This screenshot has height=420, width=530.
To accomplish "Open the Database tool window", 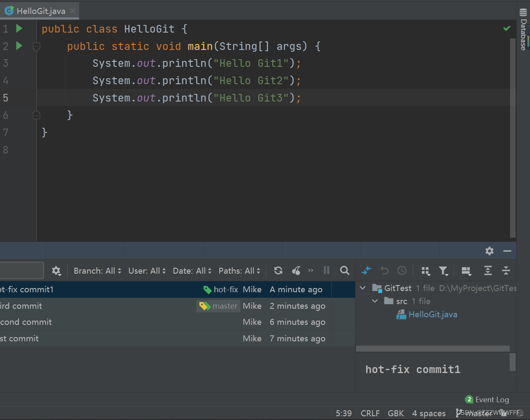I will (x=523, y=30).
